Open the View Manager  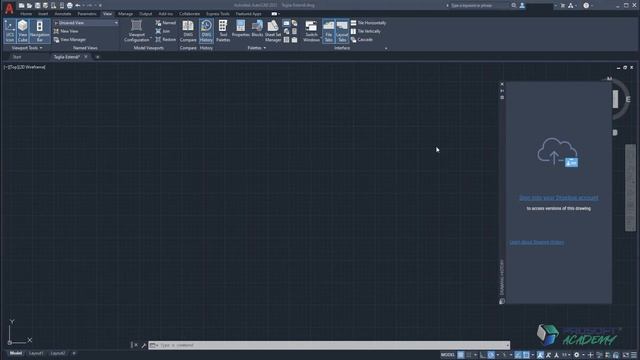pyautogui.click(x=70, y=40)
